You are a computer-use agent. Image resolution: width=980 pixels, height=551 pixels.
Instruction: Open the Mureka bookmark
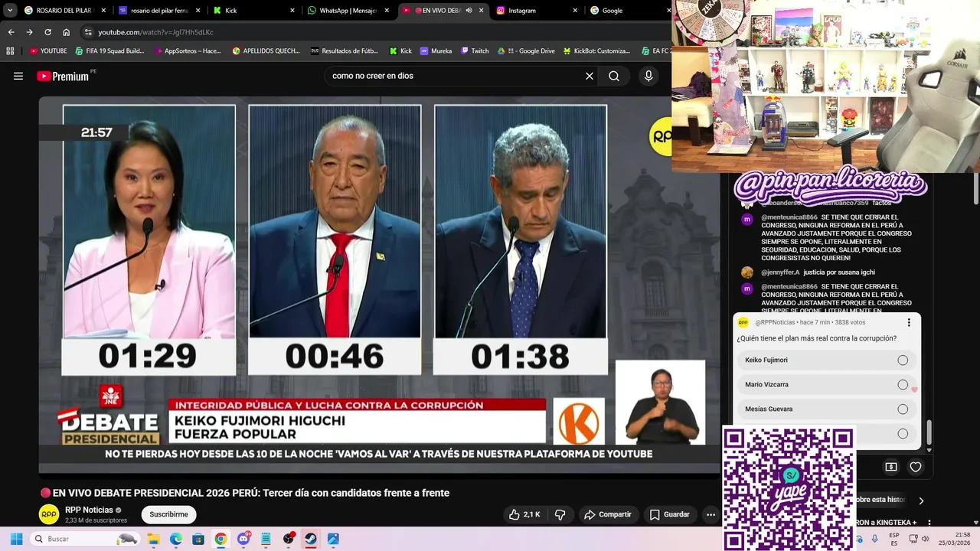coord(436,51)
